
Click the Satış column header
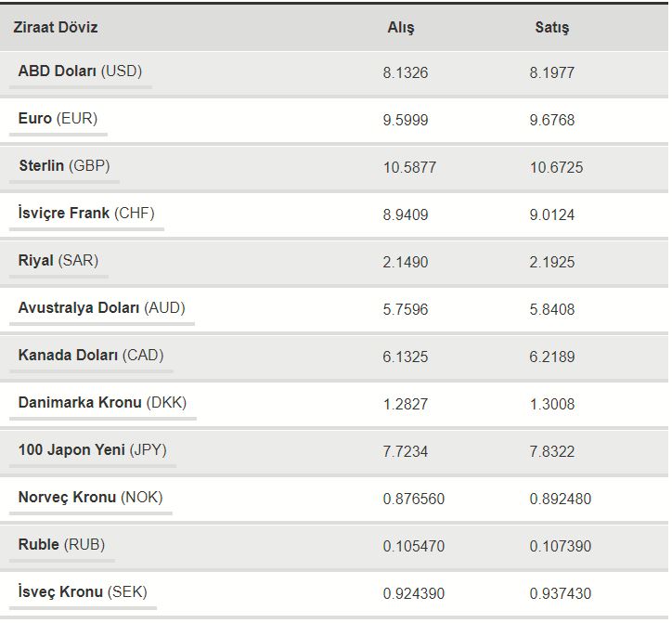[552, 28]
